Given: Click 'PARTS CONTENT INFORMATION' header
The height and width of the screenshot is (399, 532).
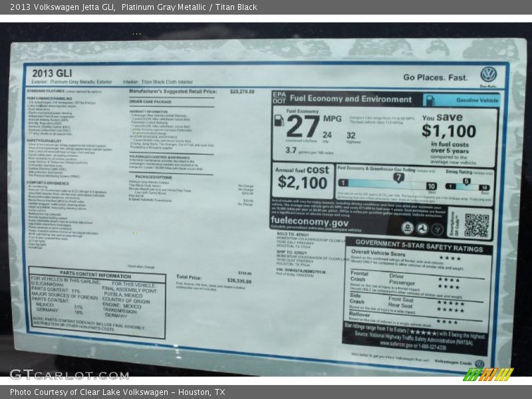Looking at the screenshot, I should tap(95, 274).
